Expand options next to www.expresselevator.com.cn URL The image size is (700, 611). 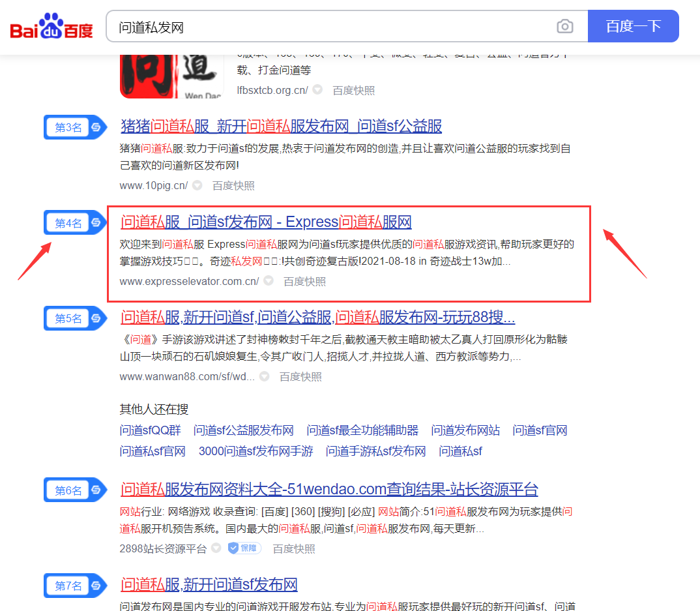(267, 280)
